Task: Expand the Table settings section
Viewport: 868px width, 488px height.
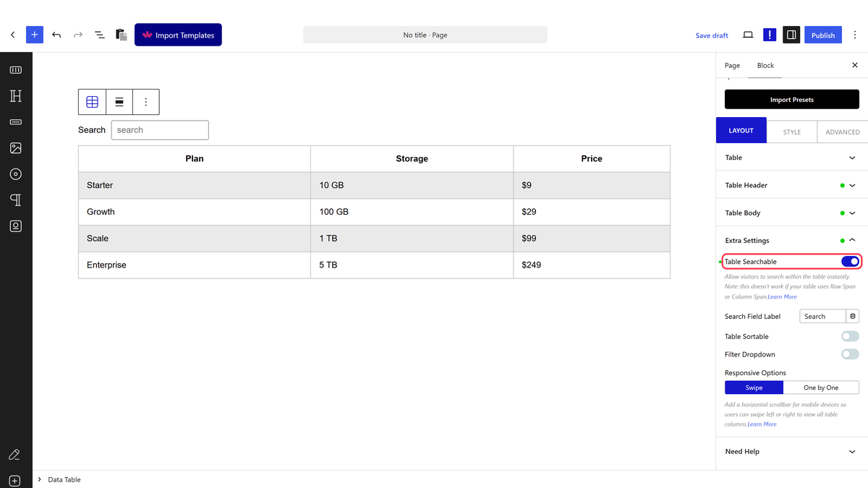Action: (792, 158)
